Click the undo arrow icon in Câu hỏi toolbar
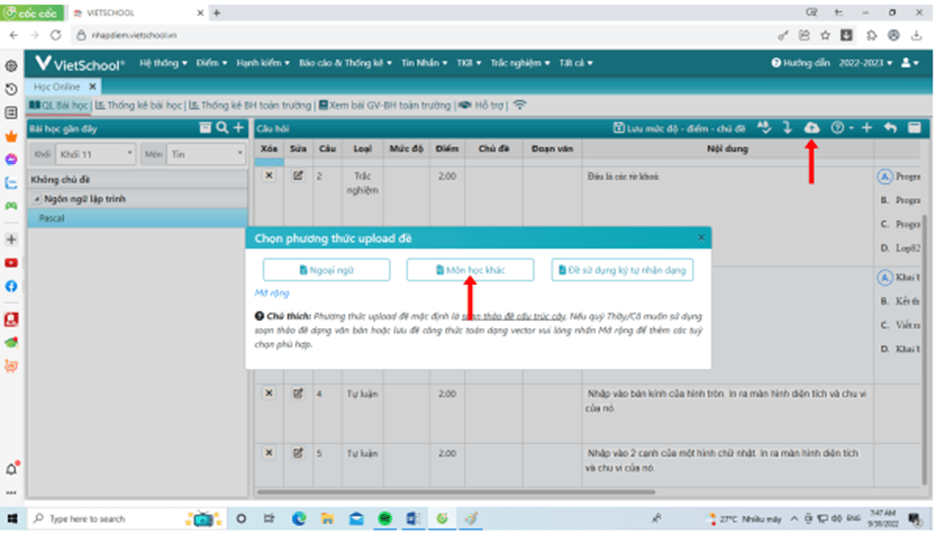 pos(890,128)
